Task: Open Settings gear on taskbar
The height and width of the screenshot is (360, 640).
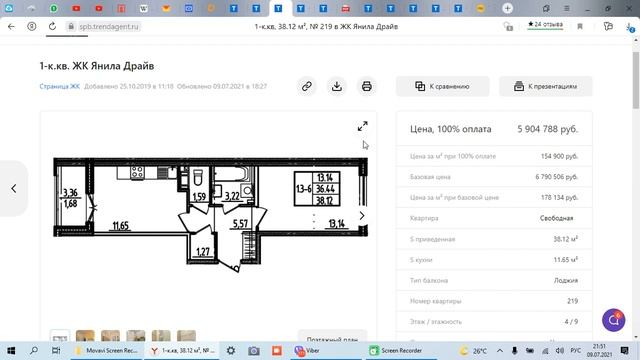Action: (231, 351)
